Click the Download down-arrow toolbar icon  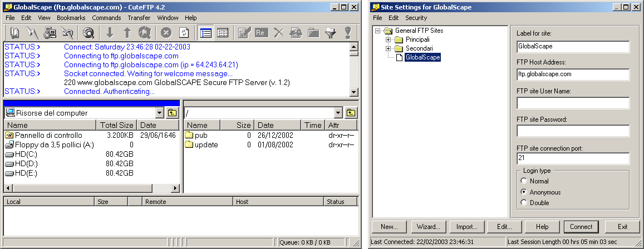click(110, 32)
